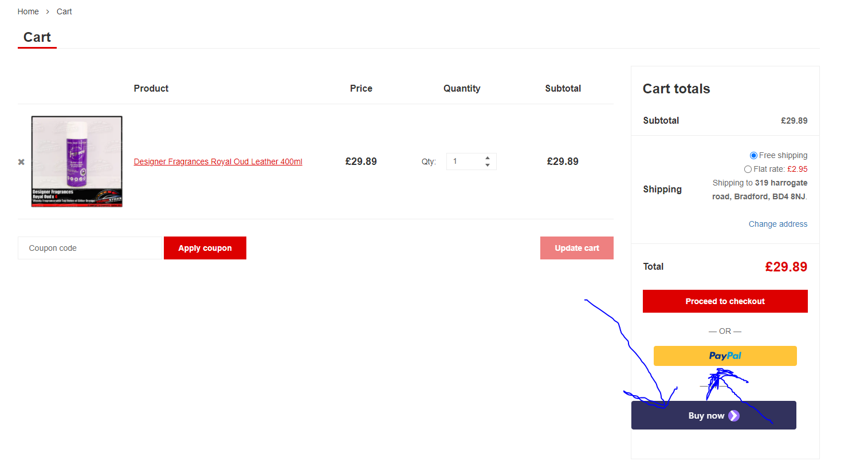Click the Apply coupon button
The image size is (868, 461).
coord(205,248)
